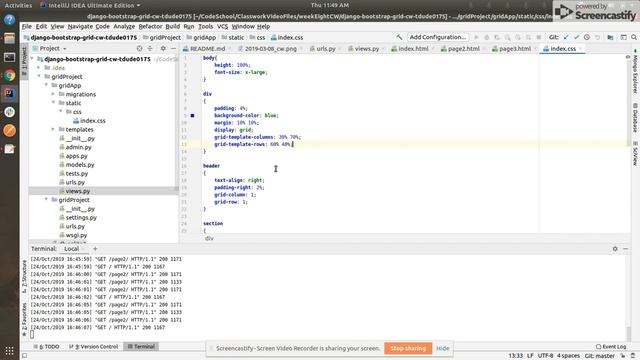The image size is (640, 360).
Task: Expand the migrations folder
Action: click(53, 94)
